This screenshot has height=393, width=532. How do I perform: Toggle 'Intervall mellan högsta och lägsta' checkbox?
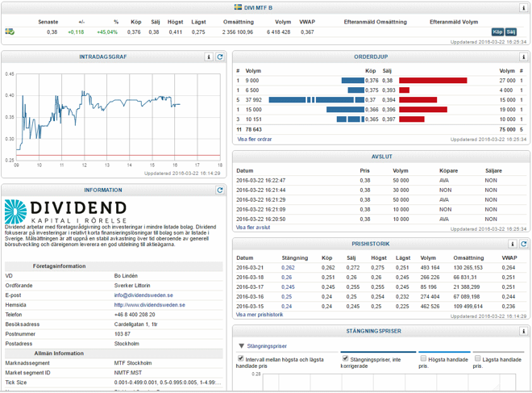(x=240, y=358)
